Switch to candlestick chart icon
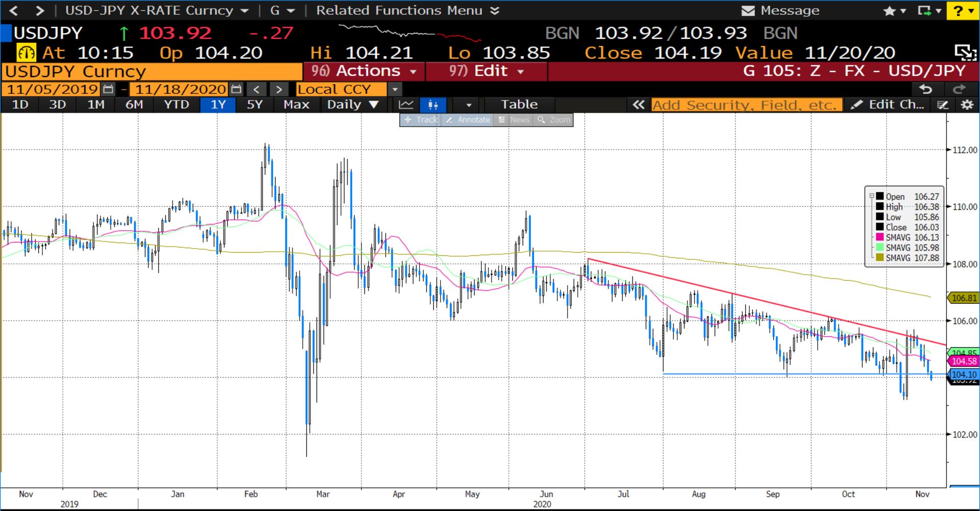The height and width of the screenshot is (511, 980). 433,105
